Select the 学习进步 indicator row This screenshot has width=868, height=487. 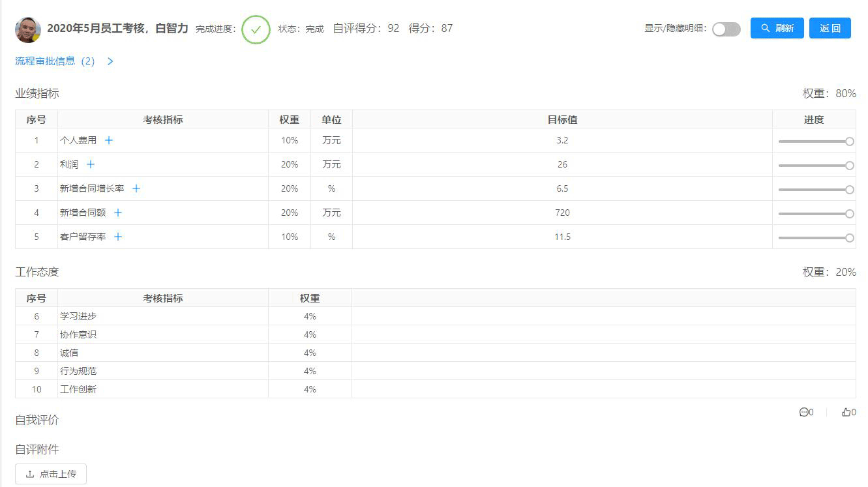point(78,316)
